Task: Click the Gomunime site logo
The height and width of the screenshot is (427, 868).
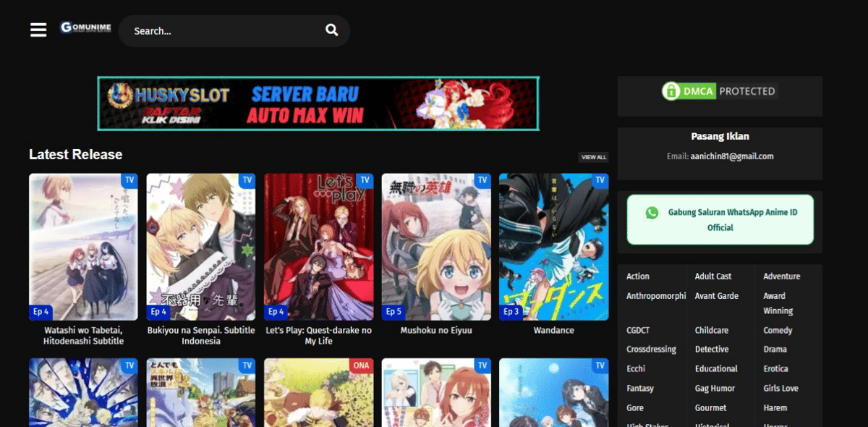Action: click(85, 28)
